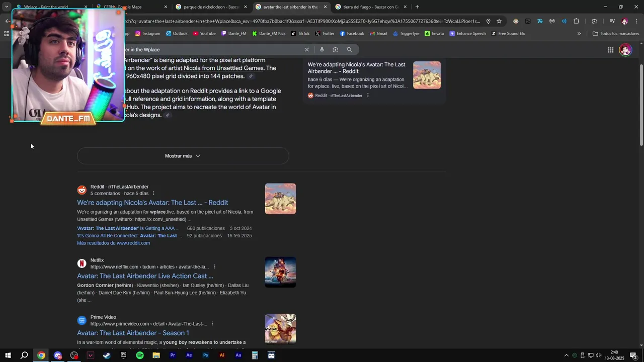Close the avatar the last airbender tab
644x362 pixels.
325,7
